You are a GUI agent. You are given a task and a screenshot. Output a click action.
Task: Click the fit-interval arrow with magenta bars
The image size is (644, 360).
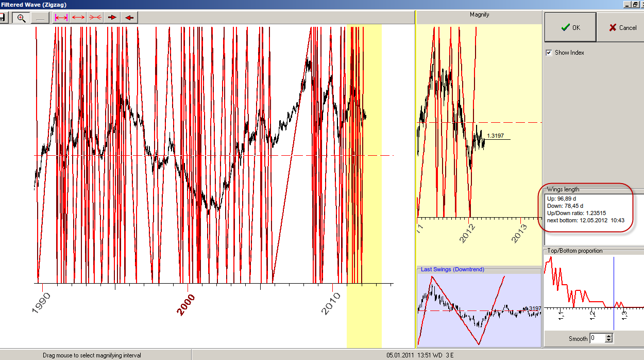(x=61, y=18)
